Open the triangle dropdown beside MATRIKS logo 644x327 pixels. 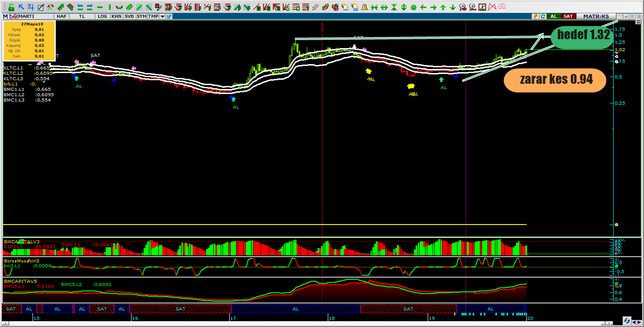(x=620, y=16)
